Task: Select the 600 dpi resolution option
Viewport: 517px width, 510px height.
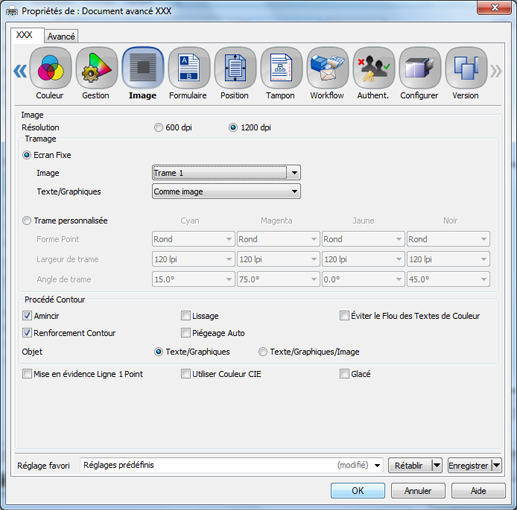Action: click(158, 128)
